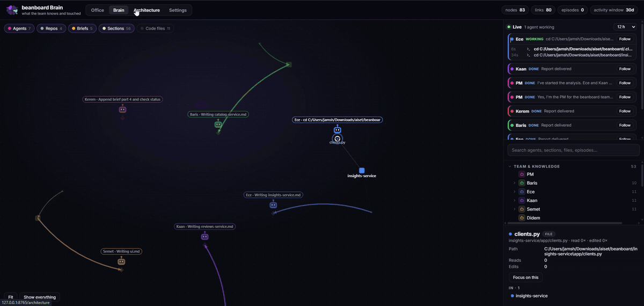Switch to the Brain tab
644x306 pixels.
[x=119, y=10]
